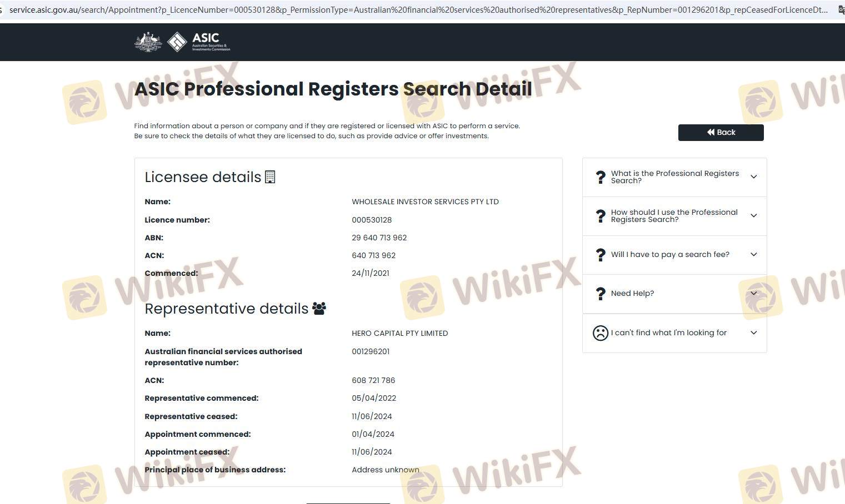Click the 'Principal place of business address:' label
The width and height of the screenshot is (845, 504).
tap(215, 470)
